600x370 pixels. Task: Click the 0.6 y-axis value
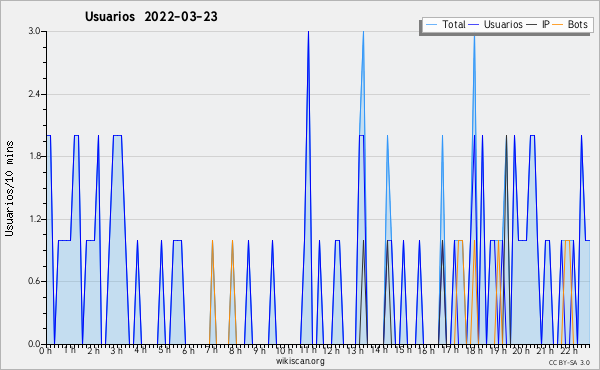35,281
